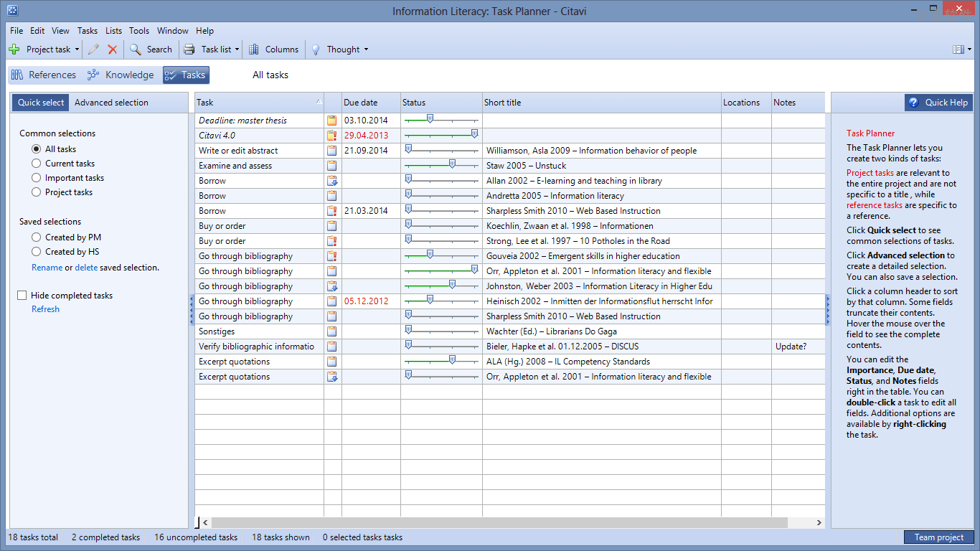980x551 pixels.
Task: Select the All tasks radio button
Action: pyautogui.click(x=37, y=149)
